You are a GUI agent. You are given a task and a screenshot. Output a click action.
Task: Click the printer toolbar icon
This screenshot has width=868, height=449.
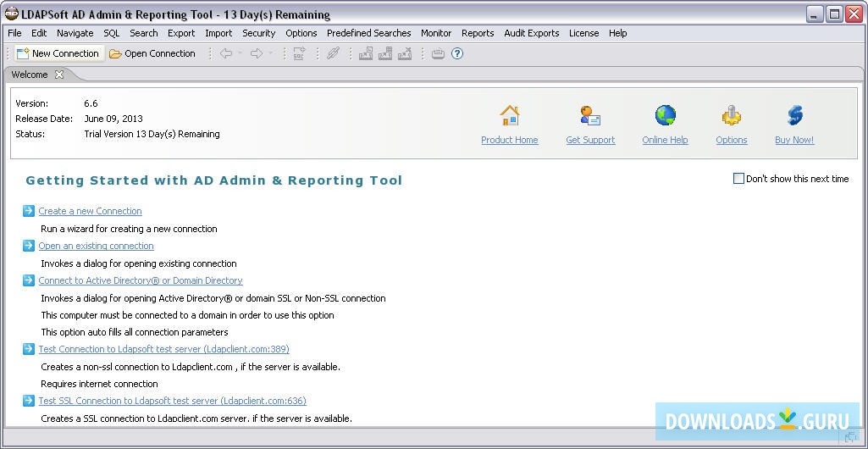click(x=438, y=53)
